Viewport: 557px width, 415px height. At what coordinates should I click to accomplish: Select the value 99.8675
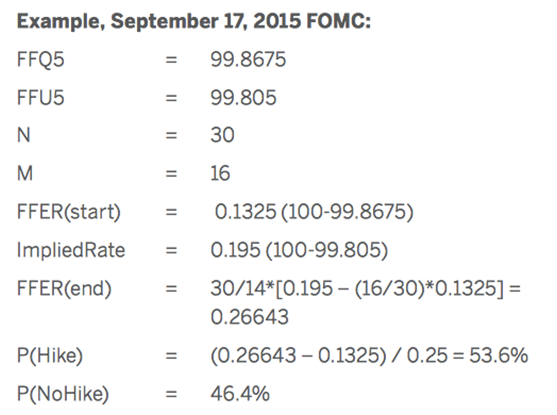coord(248,59)
